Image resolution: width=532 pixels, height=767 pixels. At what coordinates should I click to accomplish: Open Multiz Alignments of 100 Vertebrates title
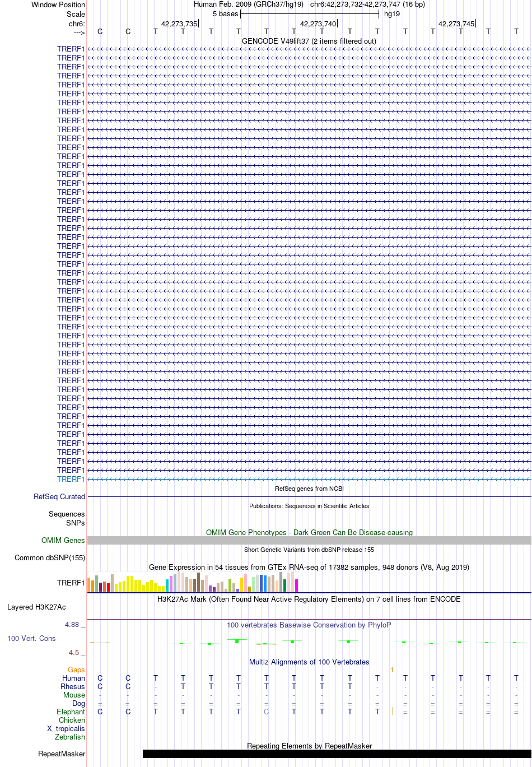[x=309, y=662]
